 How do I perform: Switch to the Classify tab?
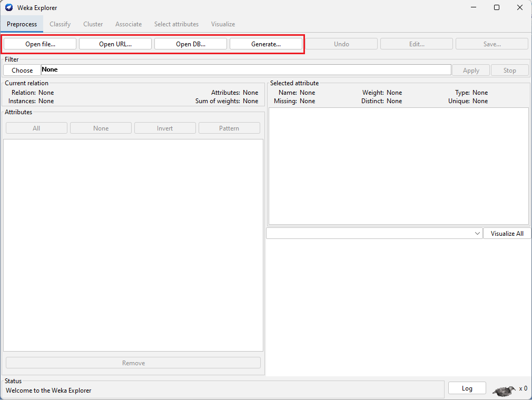[60, 24]
